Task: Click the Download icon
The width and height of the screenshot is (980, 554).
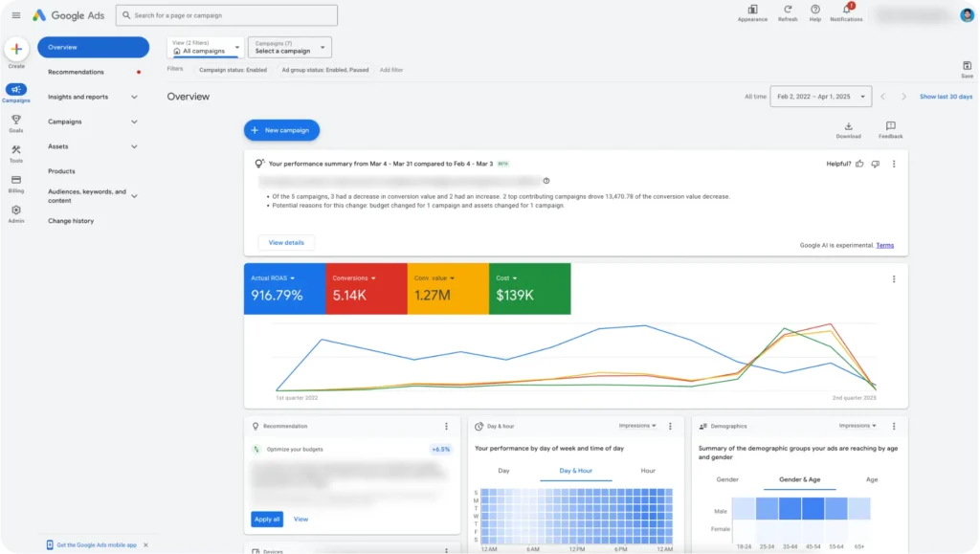Action: [x=848, y=126]
